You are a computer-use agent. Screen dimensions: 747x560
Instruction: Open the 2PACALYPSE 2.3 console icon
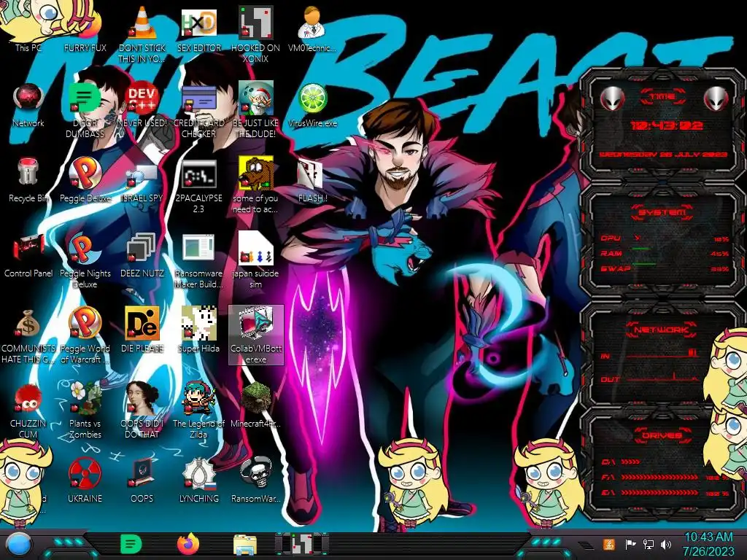pyautogui.click(x=199, y=186)
